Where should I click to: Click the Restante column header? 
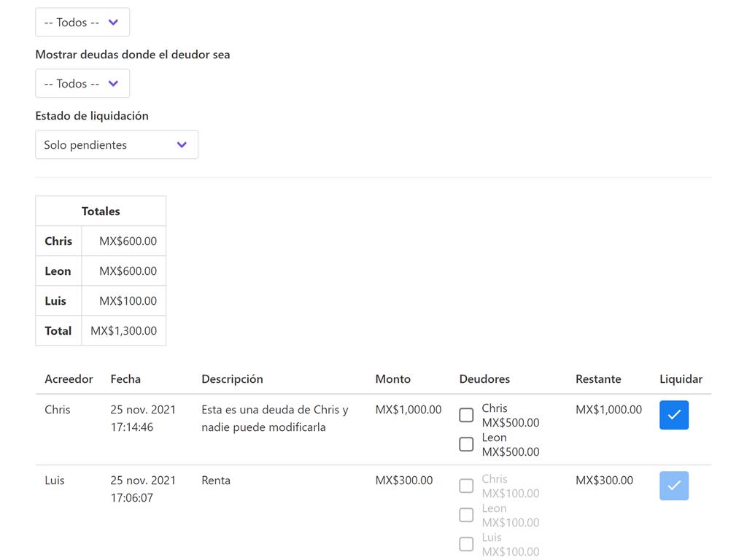(598, 379)
